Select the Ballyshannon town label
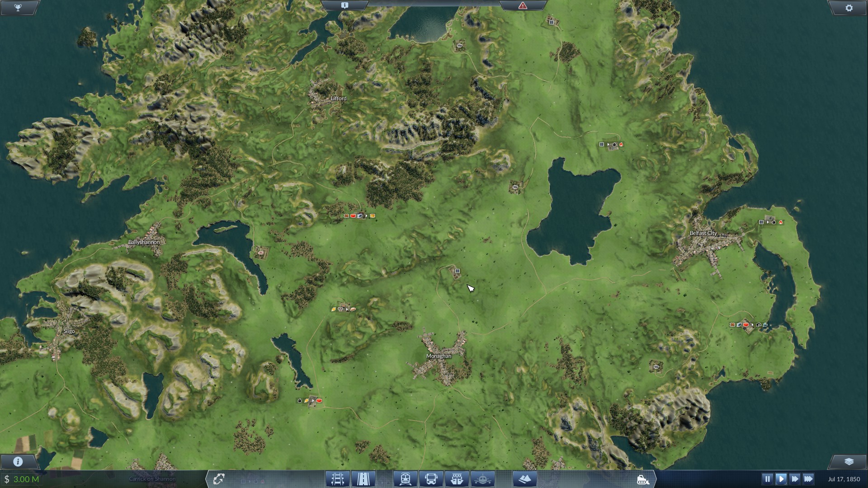Viewport: 868px width, 488px height. pos(144,242)
